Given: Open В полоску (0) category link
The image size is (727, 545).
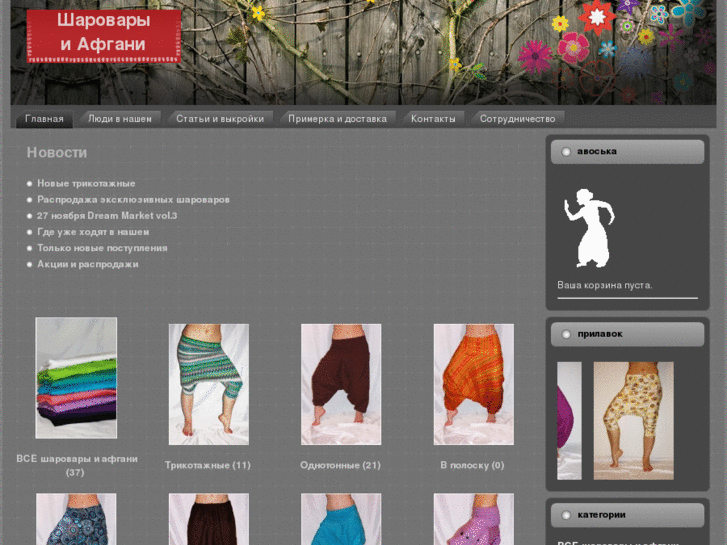Looking at the screenshot, I should (x=472, y=465).
